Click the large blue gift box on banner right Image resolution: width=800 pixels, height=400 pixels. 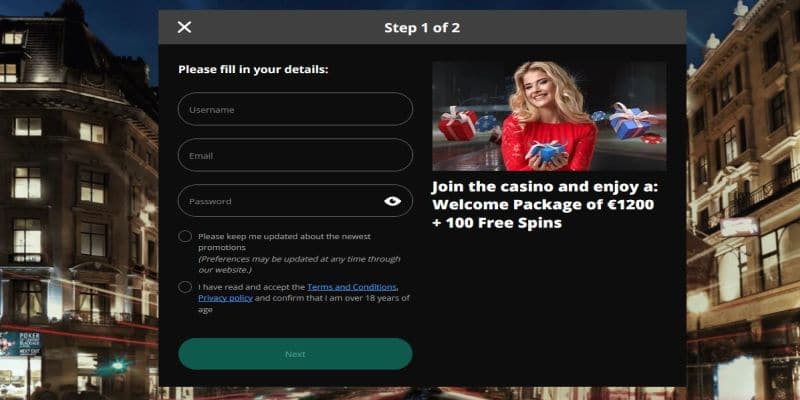coord(633,121)
